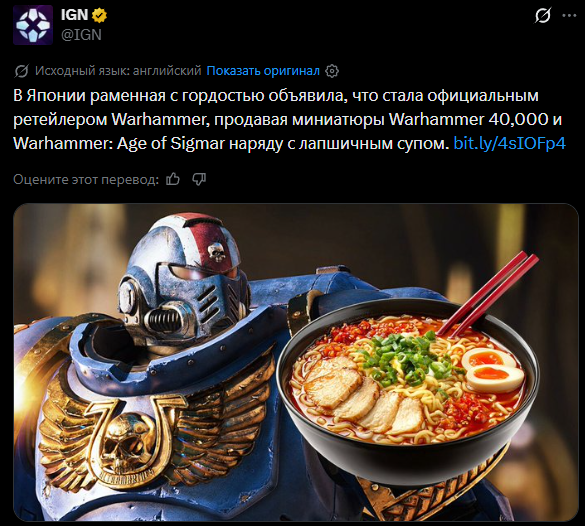This screenshot has width=585, height=526.
Task: Click the 'Исходный язык: английский' label
Action: [118, 71]
